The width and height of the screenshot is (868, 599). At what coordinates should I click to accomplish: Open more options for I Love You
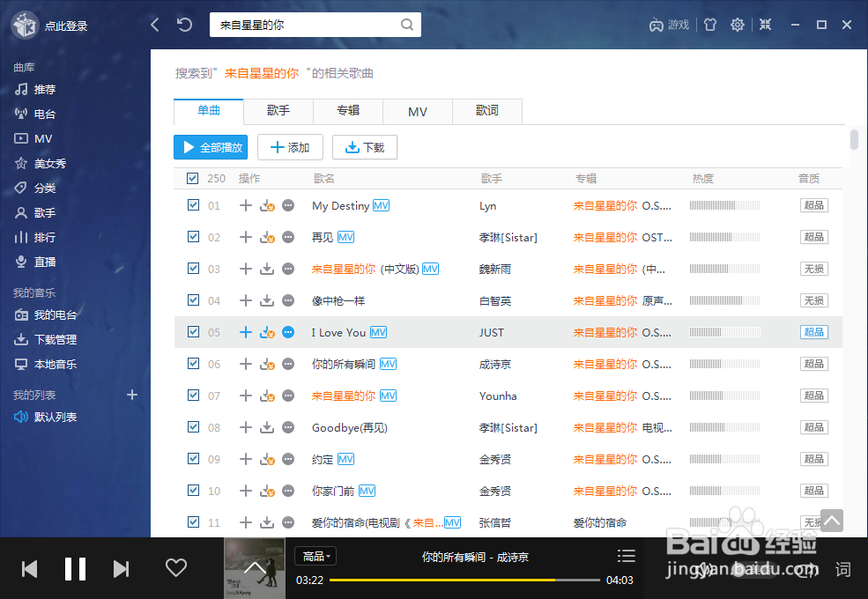point(288,332)
